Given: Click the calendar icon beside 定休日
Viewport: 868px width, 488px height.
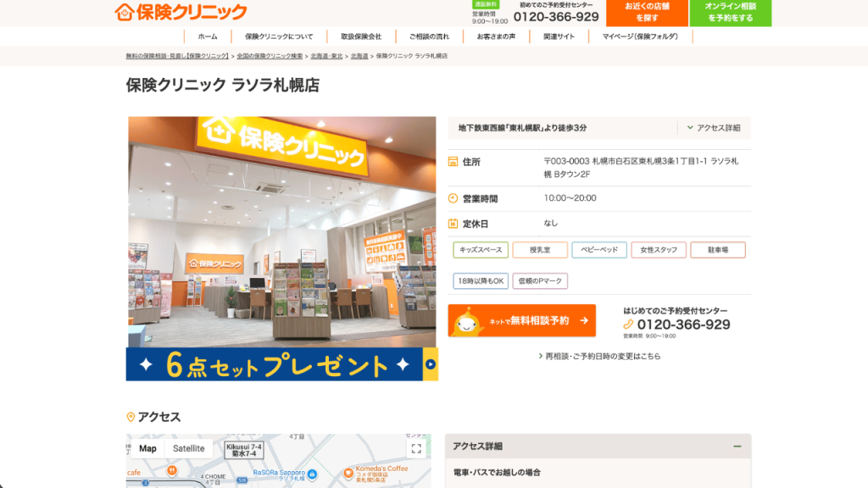Looking at the screenshot, I should click(453, 224).
